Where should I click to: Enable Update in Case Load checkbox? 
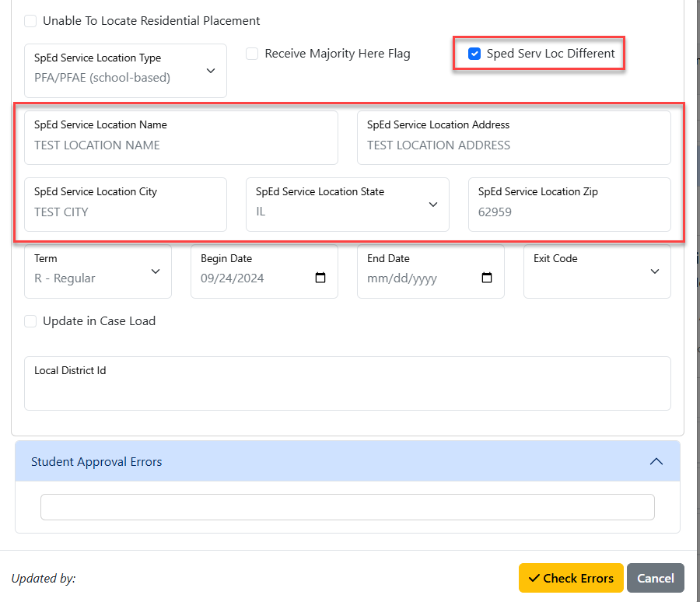tap(30, 321)
